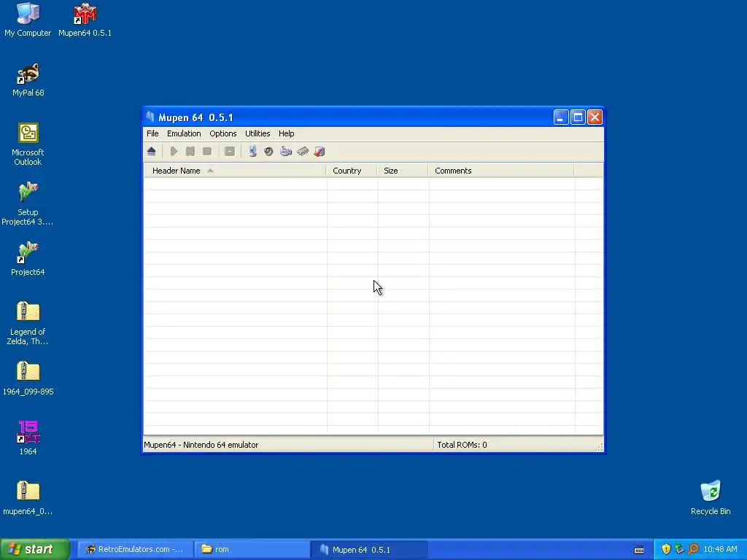Open the Utilities menu

pos(258,133)
